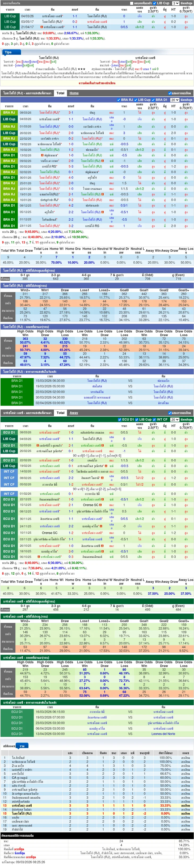Click the 37.50% away win percentage for บาร์เซโลน่า เอสซี
The image size is (194, 868).
pyautogui.click(x=153, y=594)
